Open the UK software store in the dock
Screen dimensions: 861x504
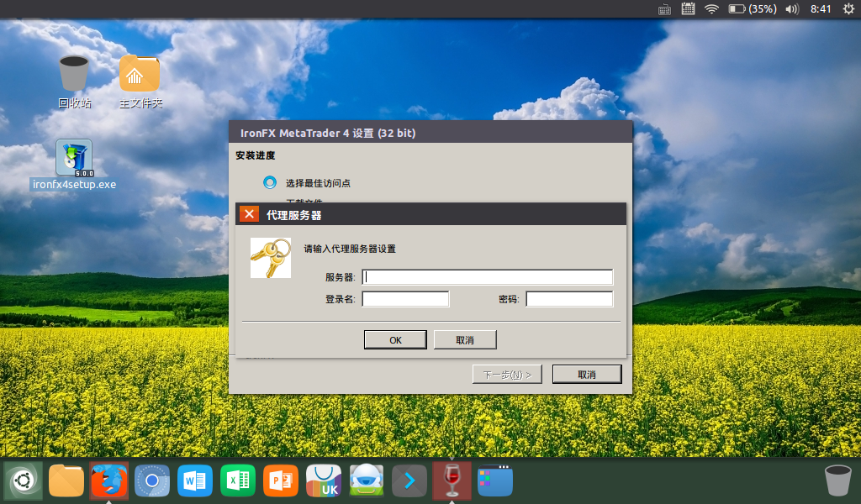point(324,481)
